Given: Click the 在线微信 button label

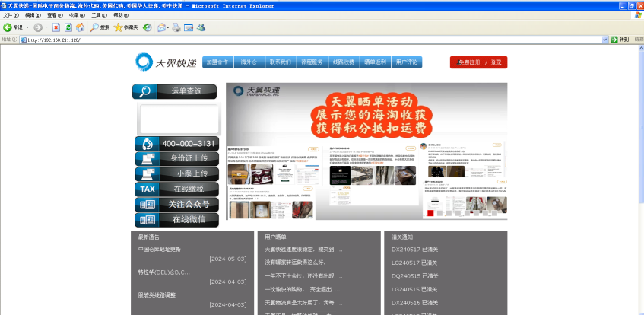Looking at the screenshot, I should point(189,220).
